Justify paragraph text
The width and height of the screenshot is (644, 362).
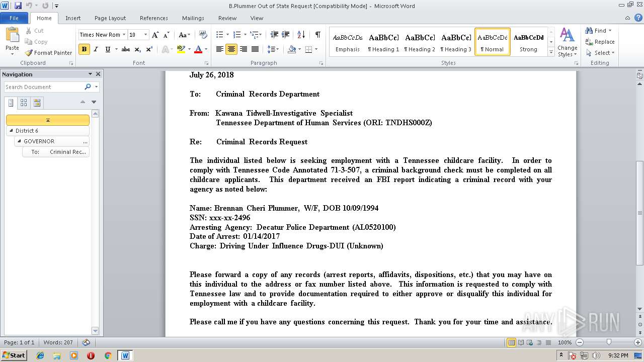(255, 49)
